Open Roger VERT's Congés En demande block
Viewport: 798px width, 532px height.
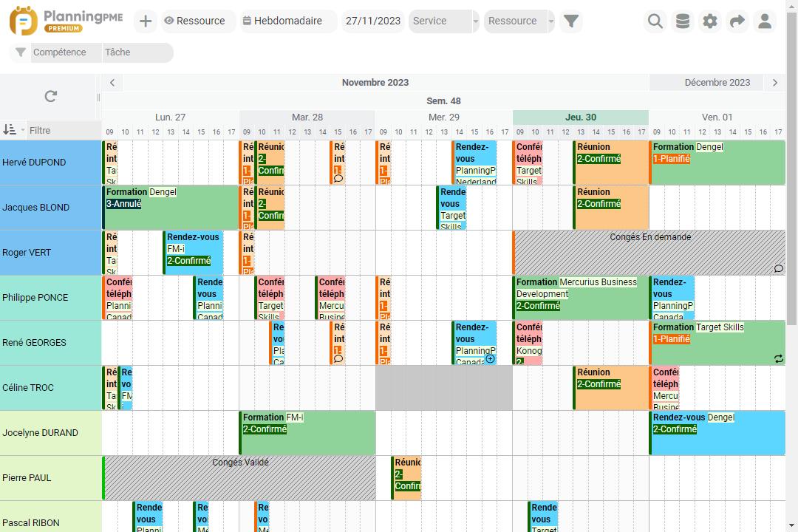coord(649,253)
